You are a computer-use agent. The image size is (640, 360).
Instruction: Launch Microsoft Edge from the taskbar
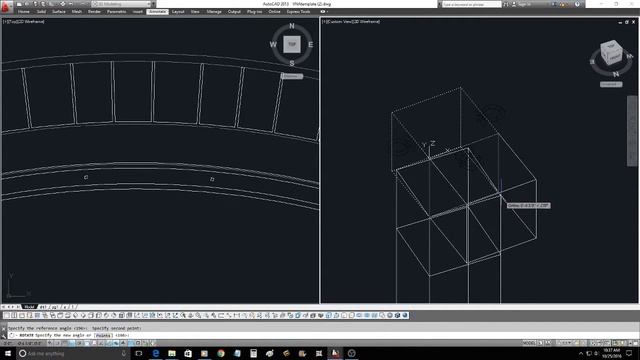pyautogui.click(x=156, y=353)
